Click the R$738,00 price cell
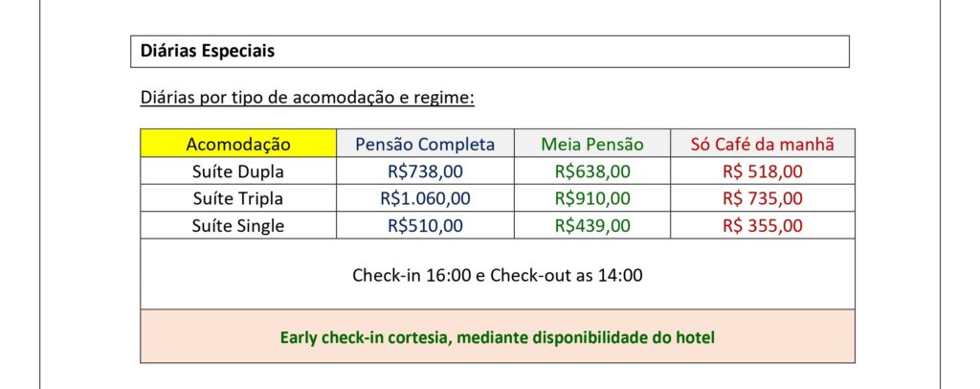The image size is (980, 389). click(x=425, y=172)
